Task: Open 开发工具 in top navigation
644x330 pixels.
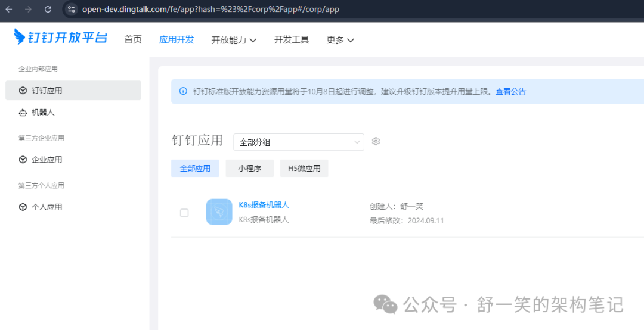Action: [292, 39]
